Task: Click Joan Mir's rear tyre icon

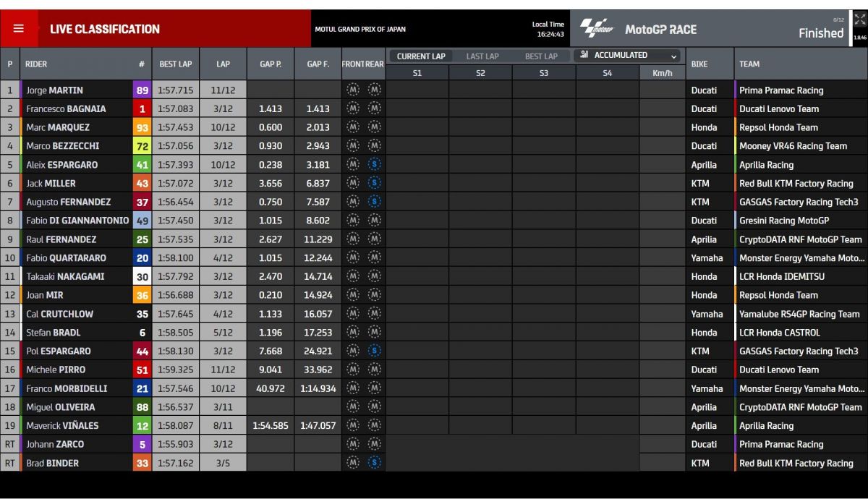Action: pyautogui.click(x=374, y=295)
